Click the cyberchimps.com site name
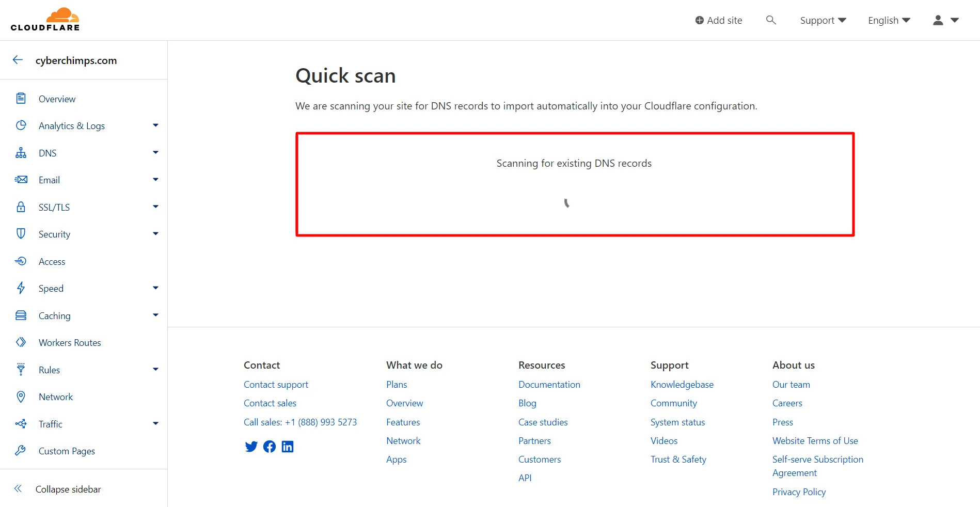This screenshot has width=980, height=507. [76, 60]
